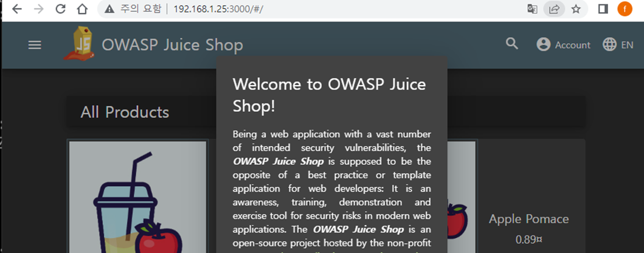Viewport: 644px width, 253px height.
Task: Click the Apple Juice product image
Action: coord(137,197)
